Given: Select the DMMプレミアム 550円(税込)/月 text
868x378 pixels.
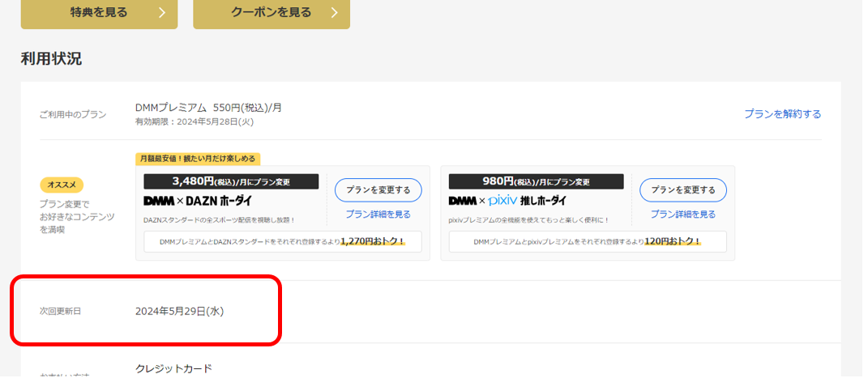Looking at the screenshot, I should (209, 108).
